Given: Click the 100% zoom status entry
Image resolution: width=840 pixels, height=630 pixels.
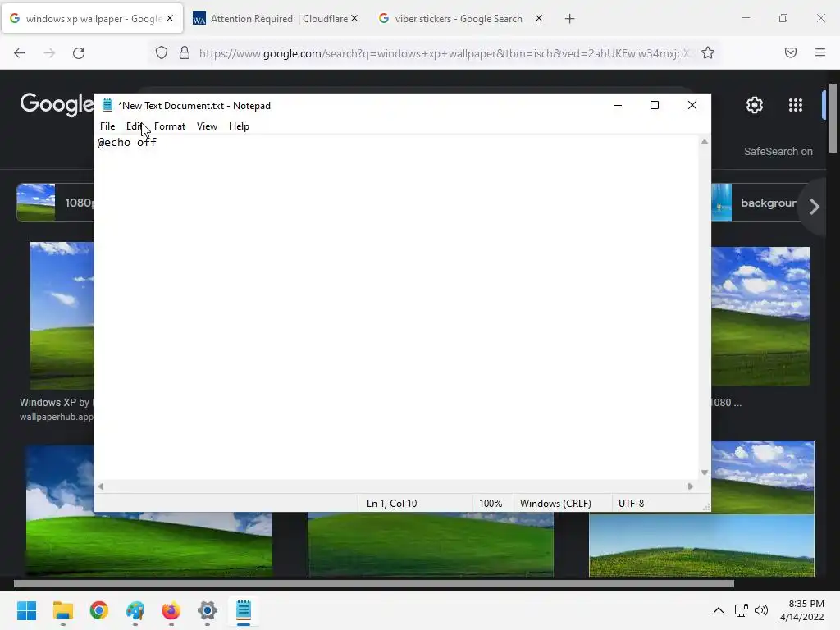Looking at the screenshot, I should coord(491,504).
